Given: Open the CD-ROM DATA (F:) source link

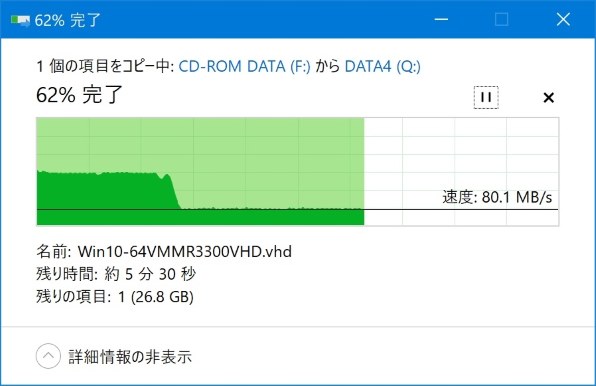Looking at the screenshot, I should pyautogui.click(x=244, y=66).
